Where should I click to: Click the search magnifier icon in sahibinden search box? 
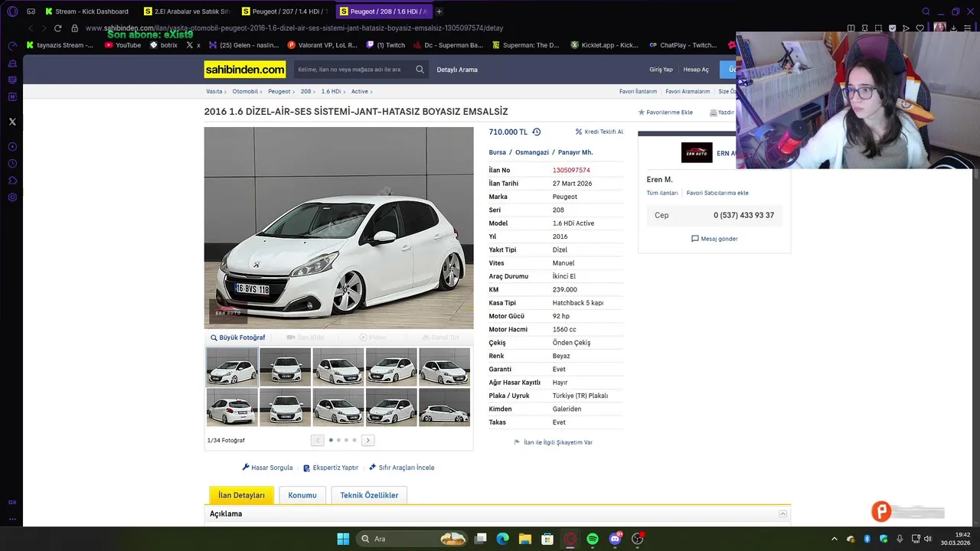pyautogui.click(x=420, y=70)
